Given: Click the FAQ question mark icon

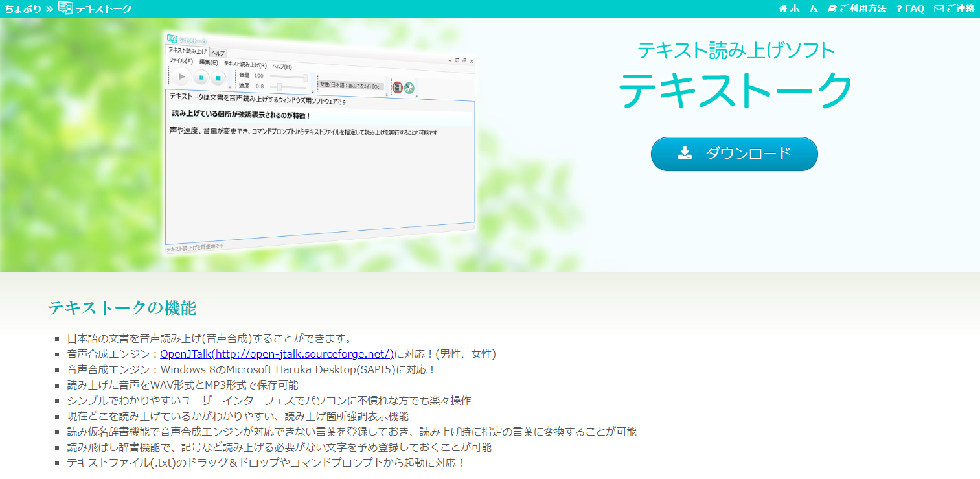Looking at the screenshot, I should [900, 9].
